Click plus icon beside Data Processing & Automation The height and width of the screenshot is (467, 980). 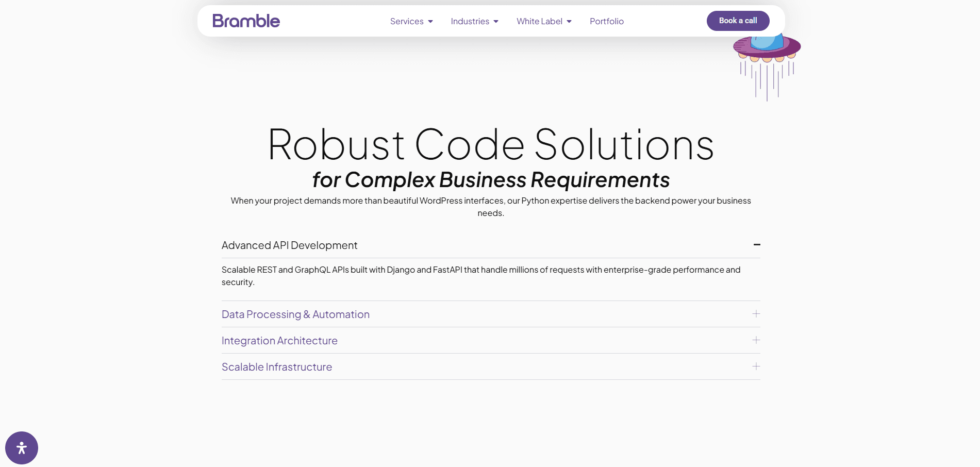tap(756, 314)
